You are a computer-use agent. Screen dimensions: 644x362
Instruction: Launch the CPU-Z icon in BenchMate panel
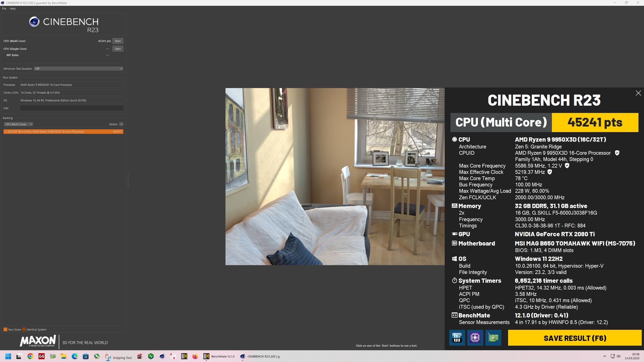475,338
